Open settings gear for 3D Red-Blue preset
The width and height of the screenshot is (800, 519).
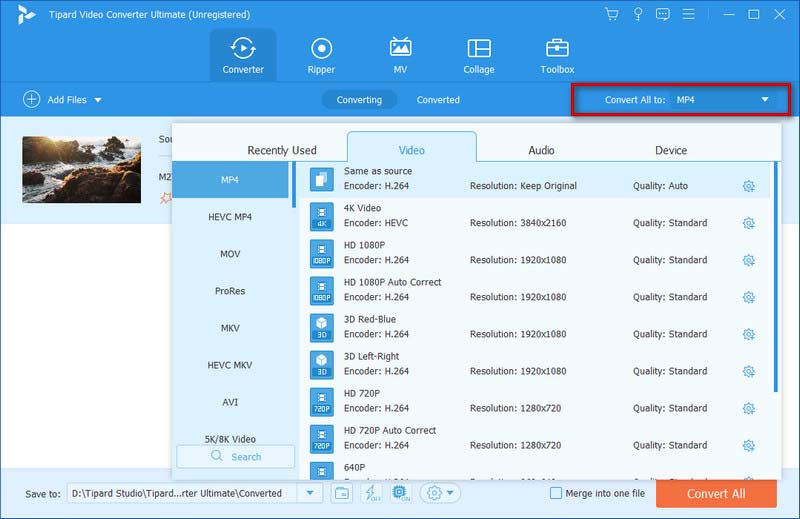point(748,334)
